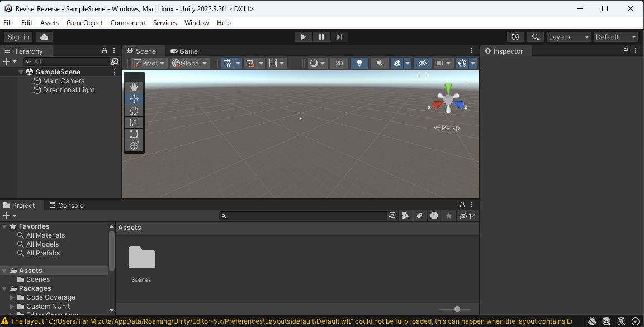Open the Window menu

coord(196,23)
